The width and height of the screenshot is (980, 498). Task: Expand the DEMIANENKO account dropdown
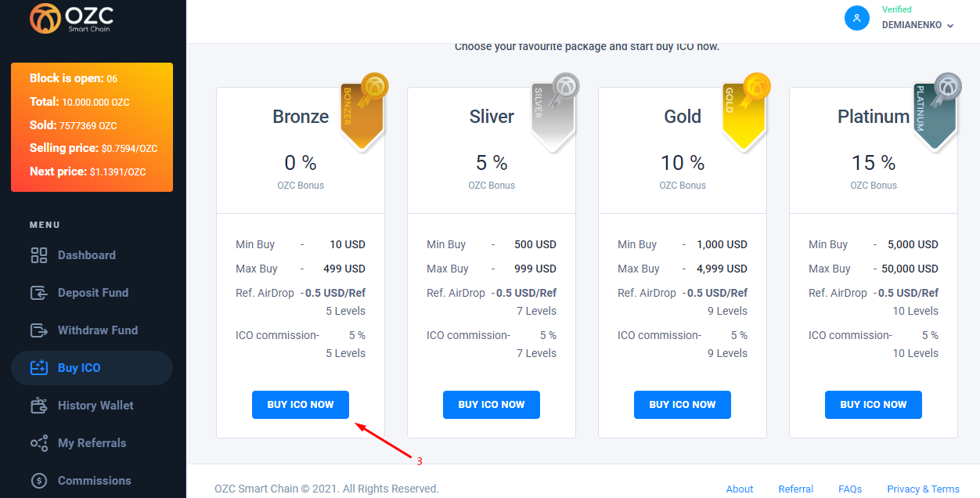918,25
